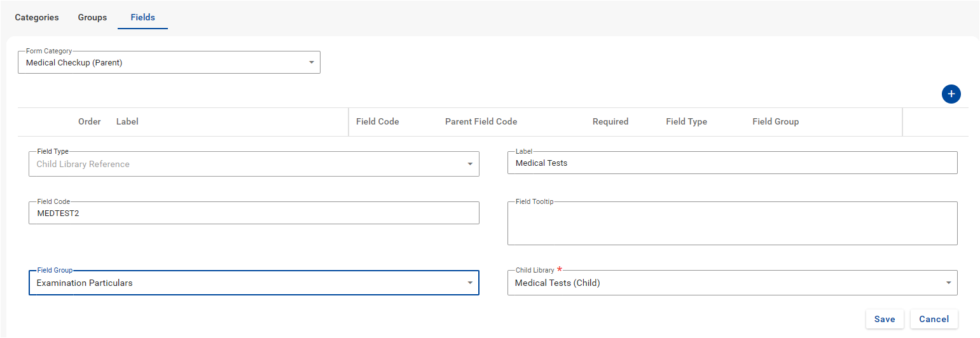The height and width of the screenshot is (338, 980).
Task: Cancel editing the field
Action: click(x=934, y=319)
